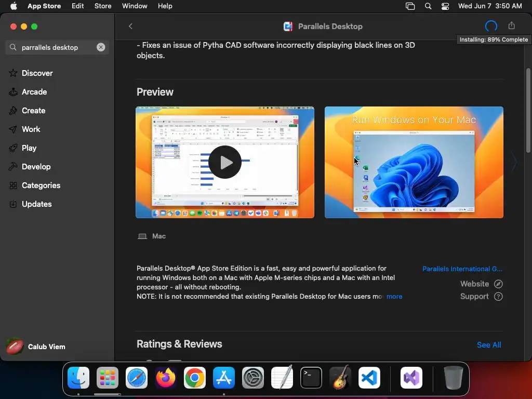This screenshot has width=532, height=399.
Task: Open Terminal from the Dock
Action: [x=311, y=378]
